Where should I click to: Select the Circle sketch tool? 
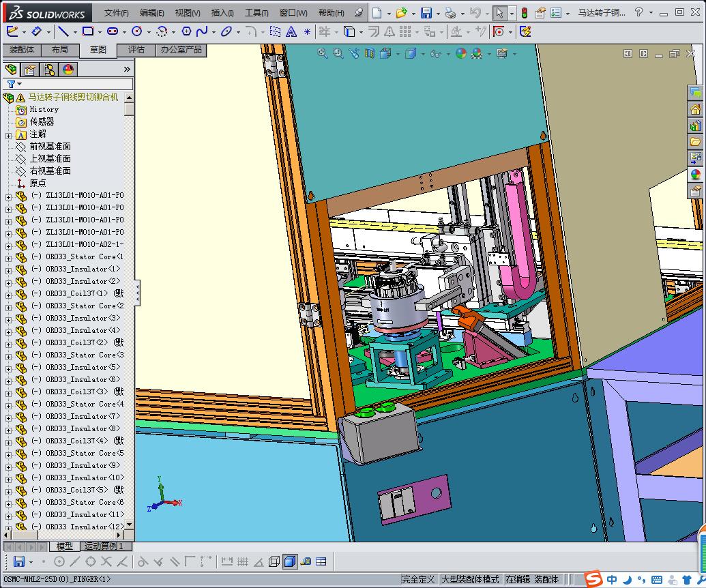(x=137, y=31)
